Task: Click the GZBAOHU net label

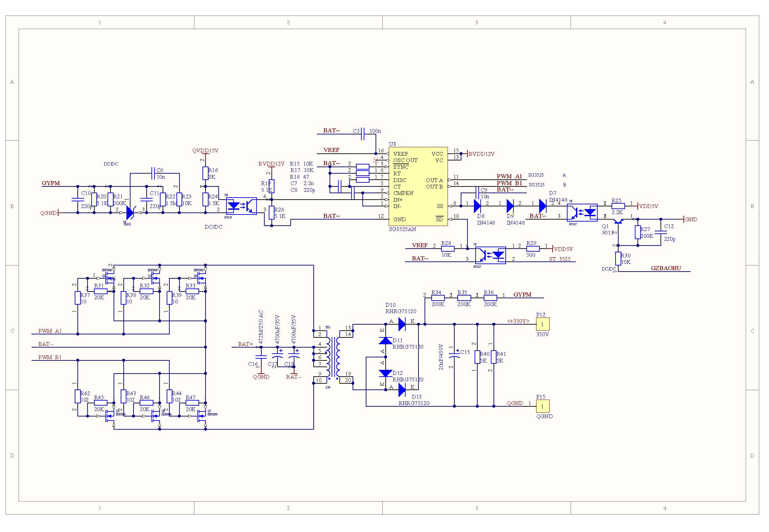Action: [x=666, y=268]
